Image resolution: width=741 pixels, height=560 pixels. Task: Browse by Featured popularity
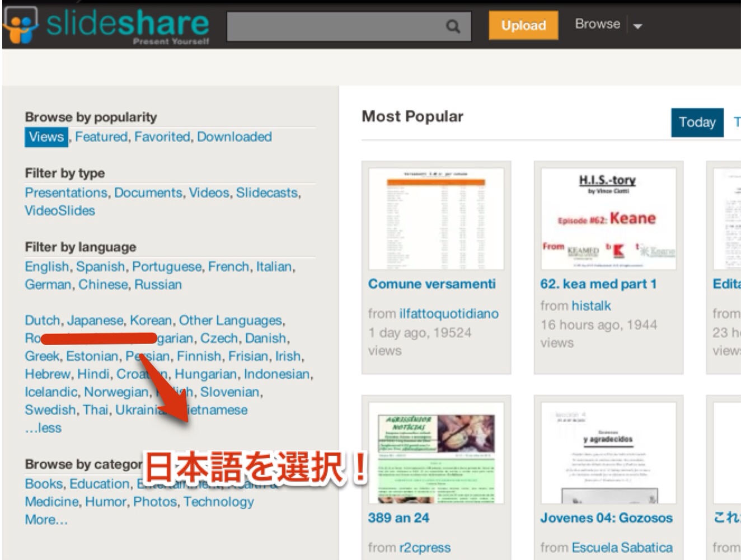click(101, 137)
